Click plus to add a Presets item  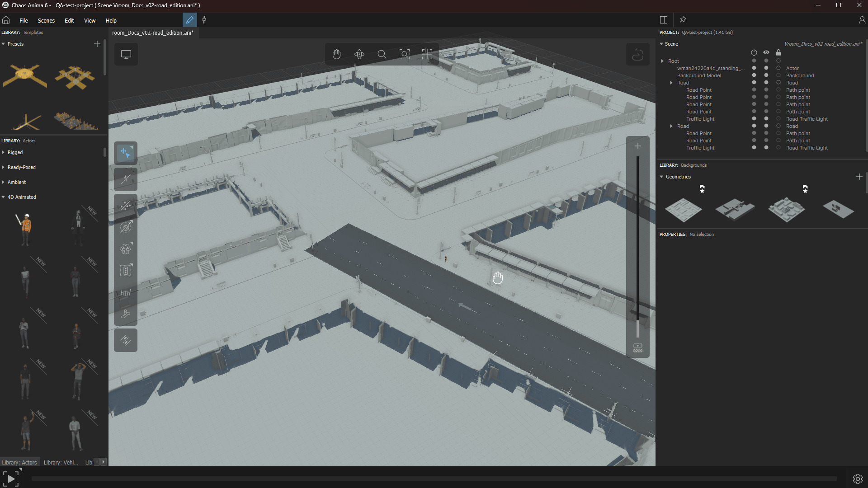[97, 44]
